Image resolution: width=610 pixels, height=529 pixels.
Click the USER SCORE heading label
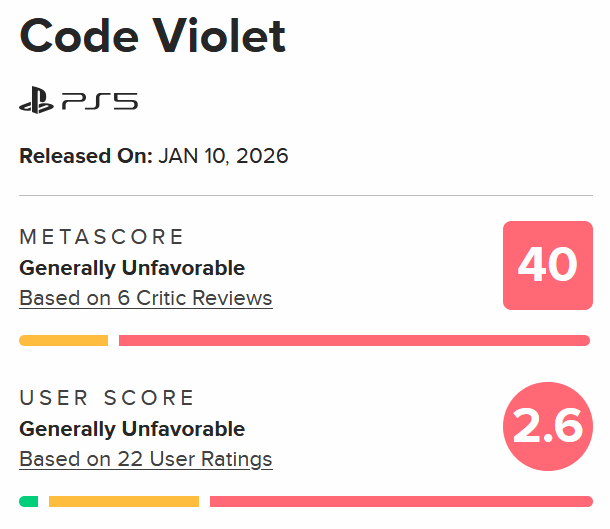point(107,398)
